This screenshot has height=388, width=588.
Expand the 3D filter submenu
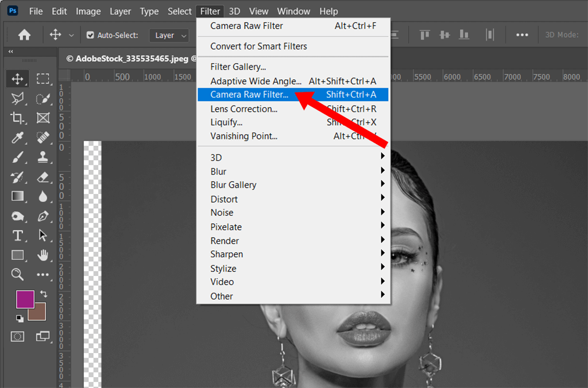point(293,157)
